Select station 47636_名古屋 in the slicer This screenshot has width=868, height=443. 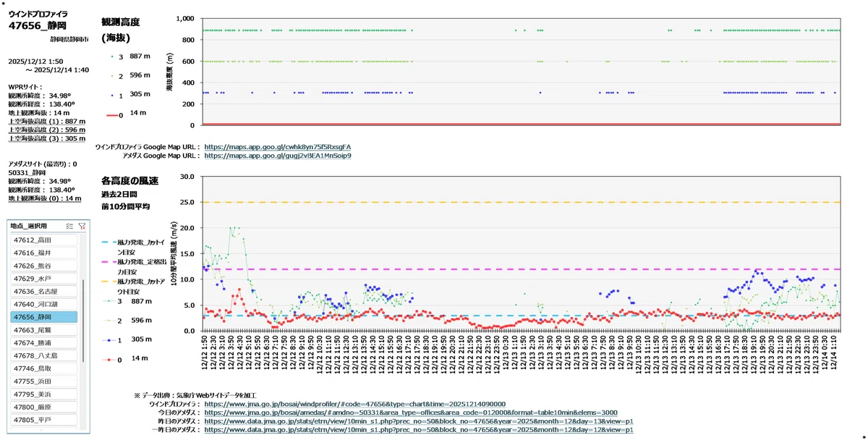44,291
